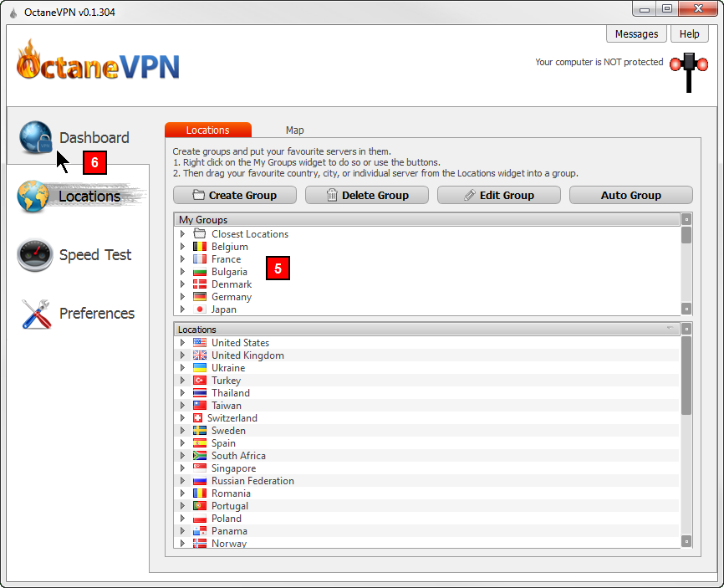Image resolution: width=724 pixels, height=588 pixels.
Task: Click the Auto Group button
Action: (631, 195)
